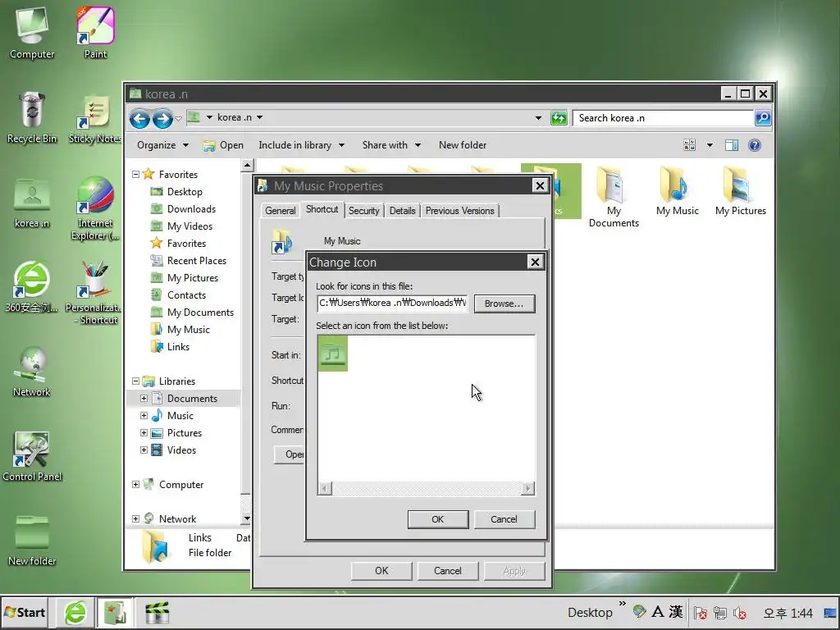Click the Search korea .n box
This screenshot has width=840, height=630.
point(663,118)
